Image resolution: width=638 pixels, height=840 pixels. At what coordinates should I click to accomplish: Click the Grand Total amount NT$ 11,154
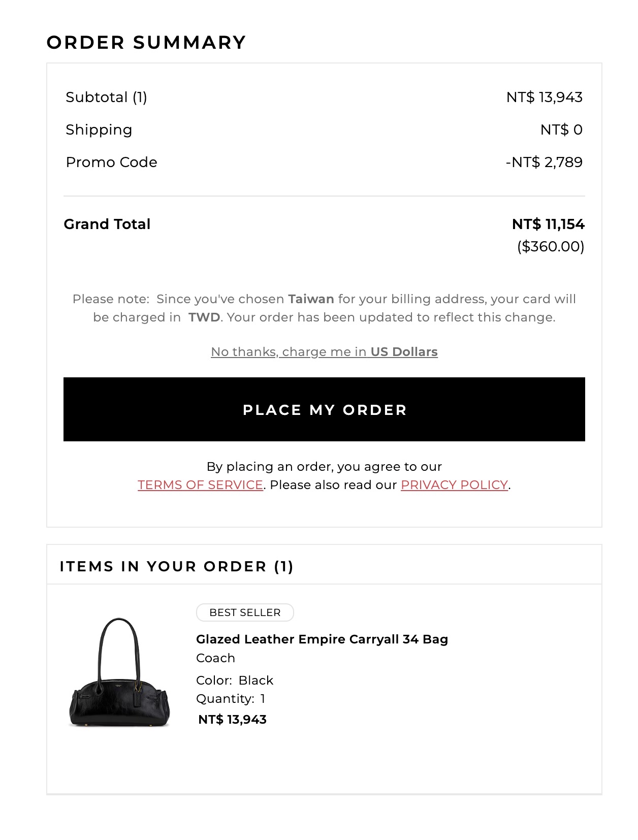(x=548, y=224)
